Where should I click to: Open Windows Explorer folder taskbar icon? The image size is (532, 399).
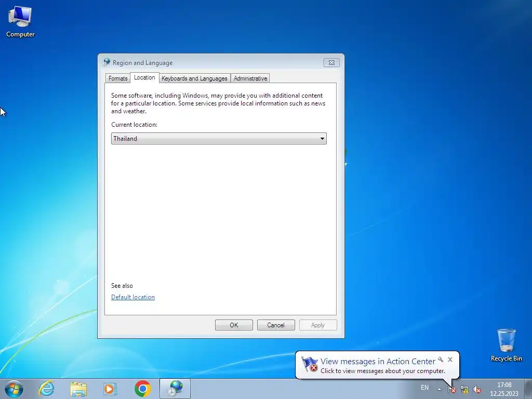(78, 389)
